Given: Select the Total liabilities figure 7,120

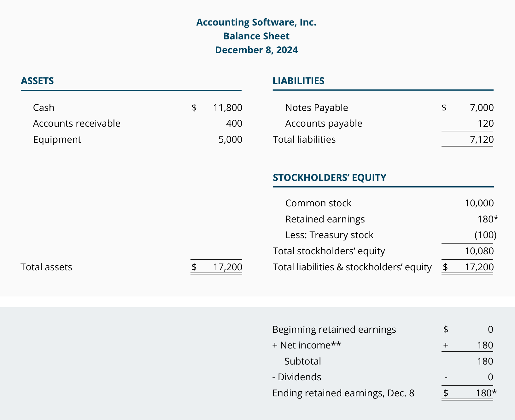Looking at the screenshot, I should pos(482,140).
